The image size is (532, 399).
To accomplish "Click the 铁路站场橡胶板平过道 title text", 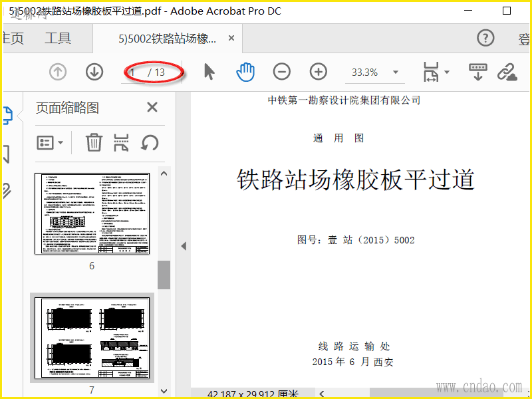I will pyautogui.click(x=356, y=180).
